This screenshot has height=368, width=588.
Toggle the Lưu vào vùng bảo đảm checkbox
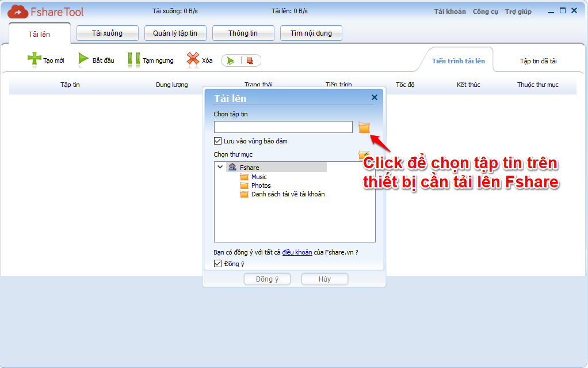217,141
